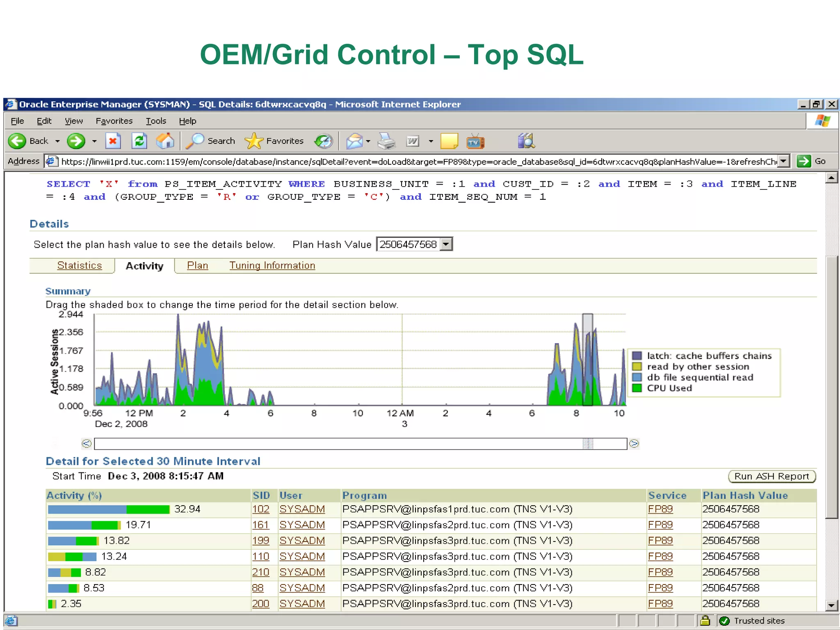Refresh the page with the refresh icon
Image resolution: width=840 pixels, height=630 pixels.
point(139,141)
